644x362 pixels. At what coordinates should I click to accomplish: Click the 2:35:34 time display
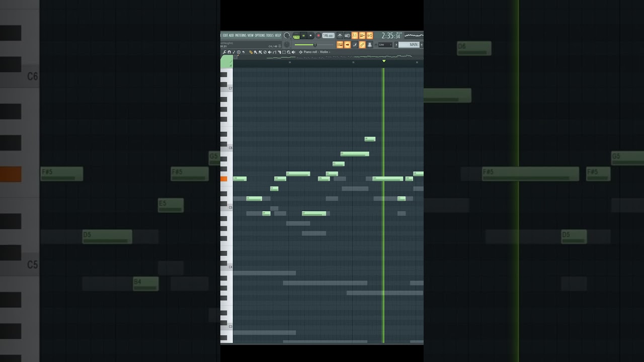[392, 36]
